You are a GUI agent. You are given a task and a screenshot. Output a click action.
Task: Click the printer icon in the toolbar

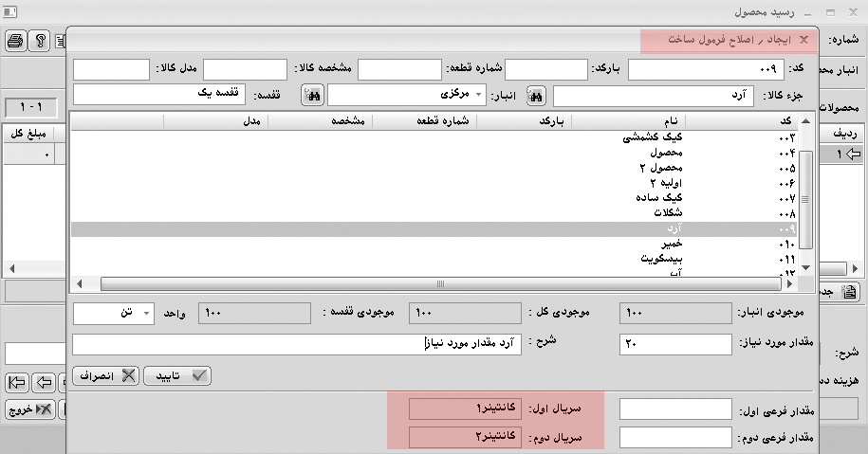click(15, 40)
